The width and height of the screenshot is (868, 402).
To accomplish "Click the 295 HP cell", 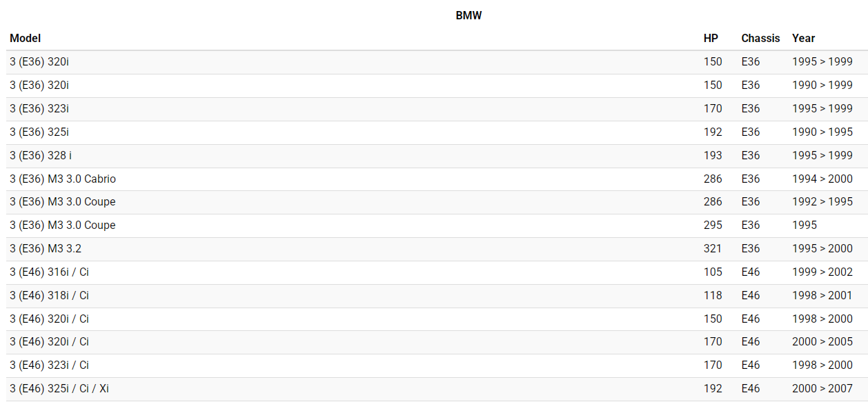I will (713, 225).
